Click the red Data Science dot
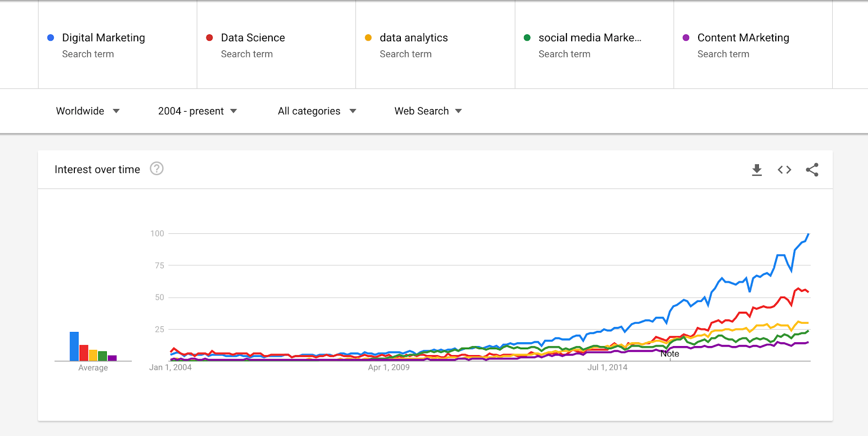Image resolution: width=868 pixels, height=436 pixels. pyautogui.click(x=209, y=37)
